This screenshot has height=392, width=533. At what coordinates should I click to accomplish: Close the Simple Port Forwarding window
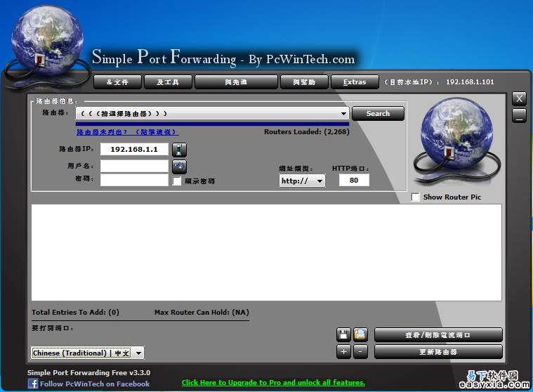(519, 99)
